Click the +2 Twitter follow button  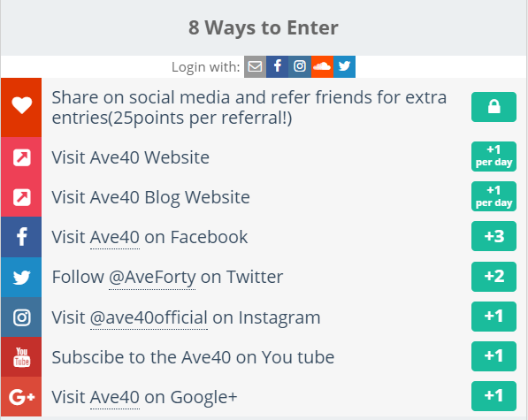(494, 277)
